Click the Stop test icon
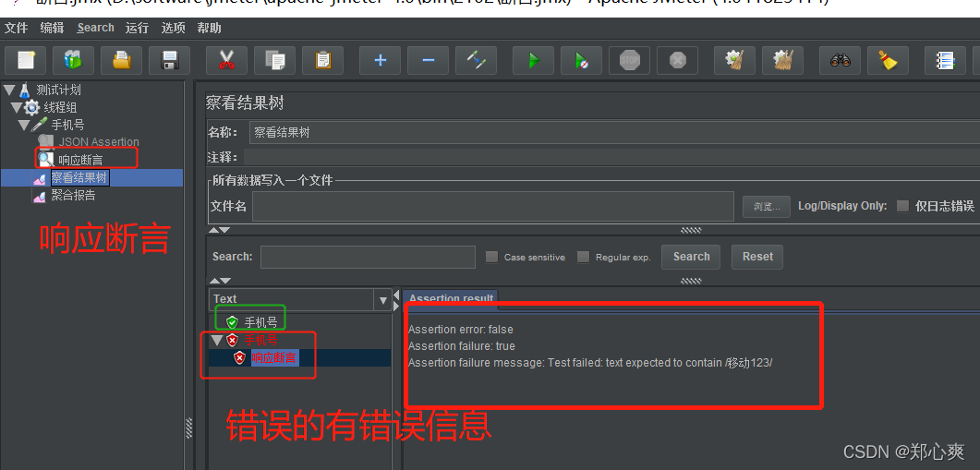 point(629,60)
